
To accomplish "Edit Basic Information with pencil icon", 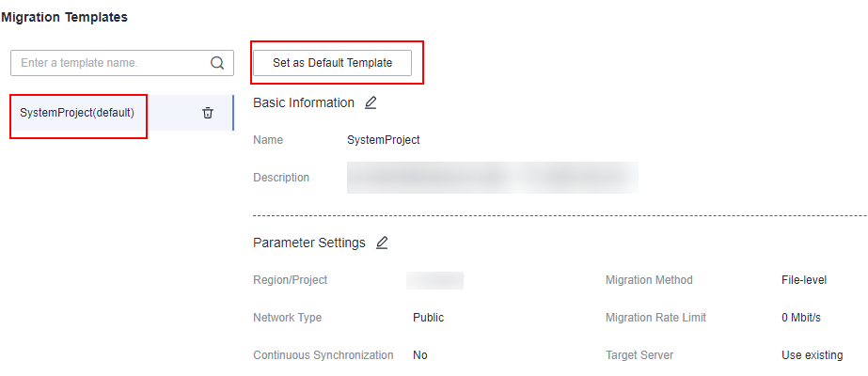I will pos(371,102).
